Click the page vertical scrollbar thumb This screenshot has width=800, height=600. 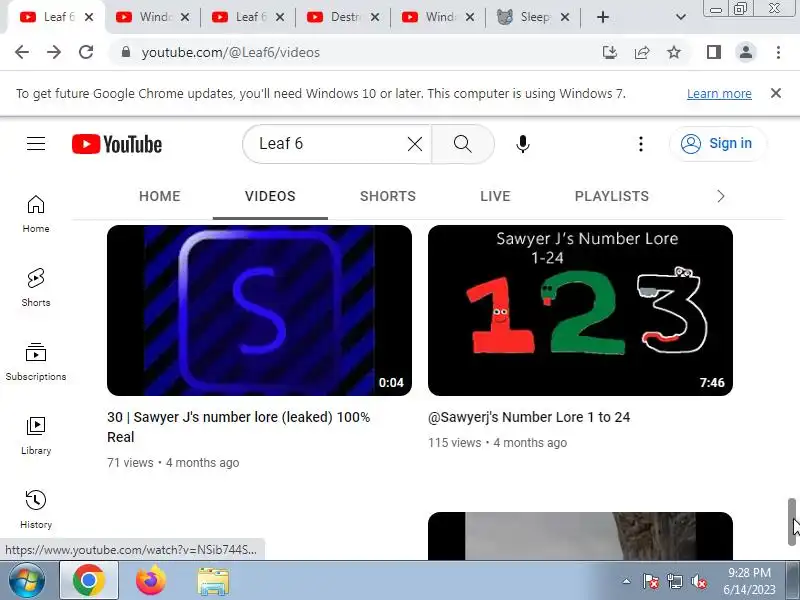[x=792, y=521]
